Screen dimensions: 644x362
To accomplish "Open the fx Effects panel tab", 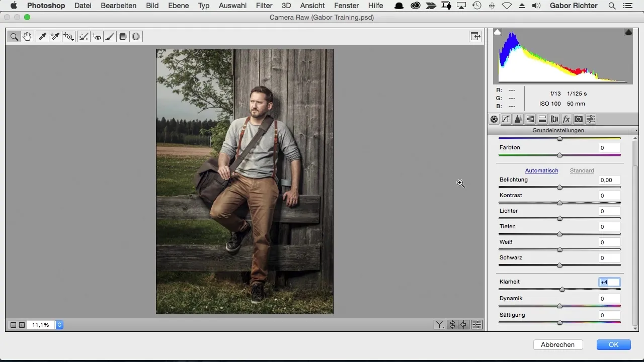I will click(567, 119).
